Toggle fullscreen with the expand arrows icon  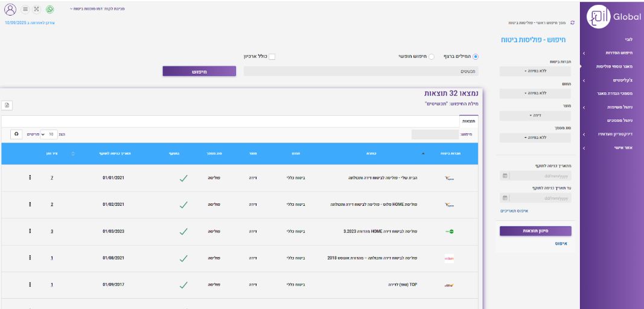tap(36, 10)
